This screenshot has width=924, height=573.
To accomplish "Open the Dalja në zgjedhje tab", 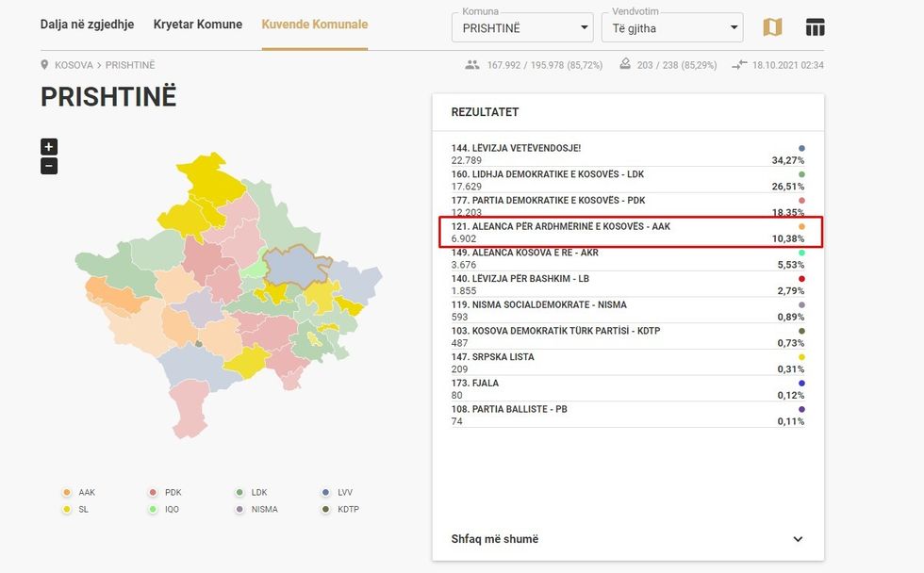I will point(87,25).
